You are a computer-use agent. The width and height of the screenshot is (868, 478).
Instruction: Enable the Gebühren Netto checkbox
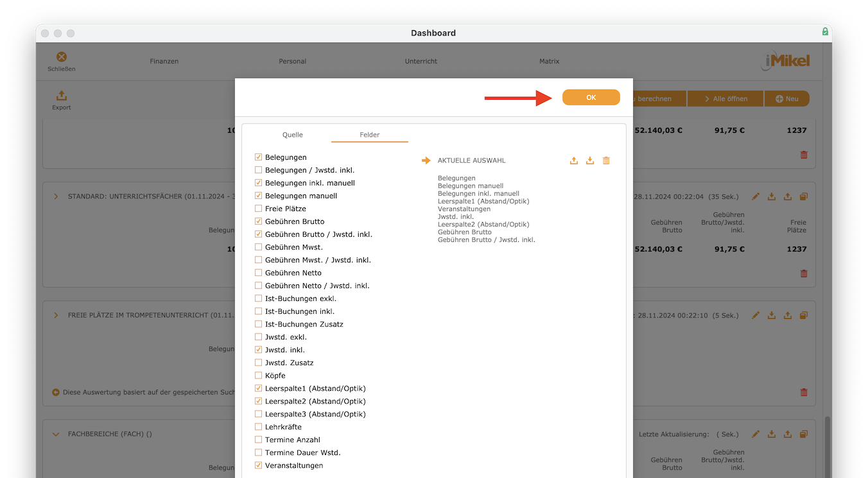[258, 273]
